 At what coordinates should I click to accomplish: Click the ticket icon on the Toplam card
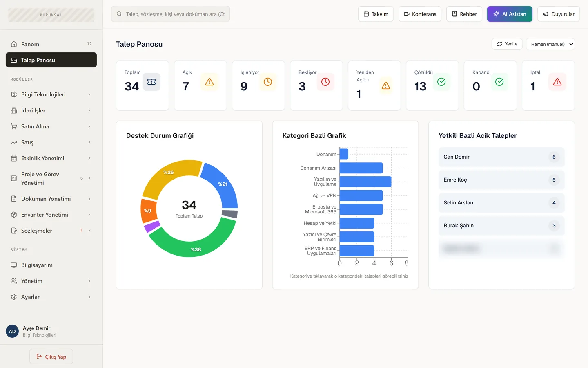(151, 82)
